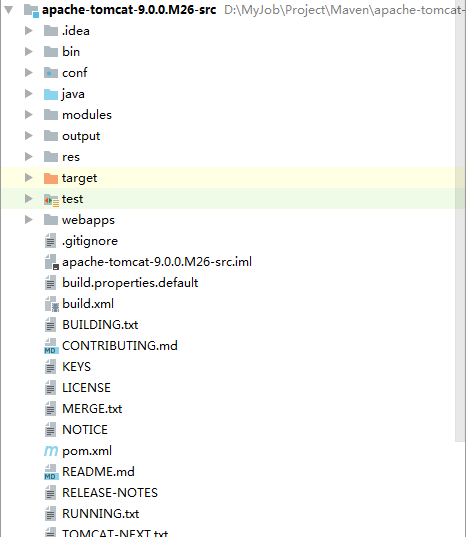Select the build.properties.default file name
This screenshot has height=537, width=466.
click(130, 283)
